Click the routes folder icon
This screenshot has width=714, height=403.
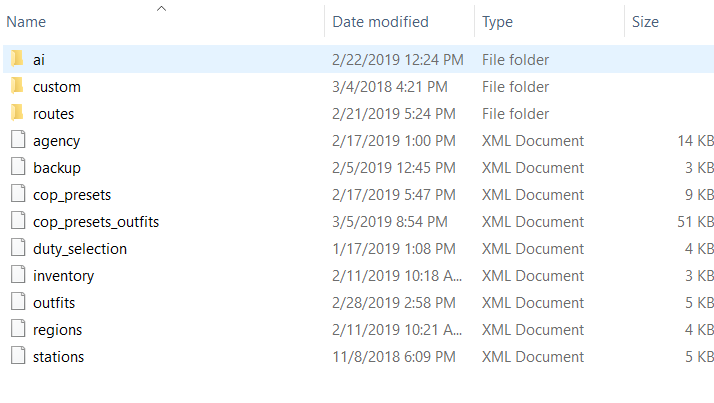point(17,114)
